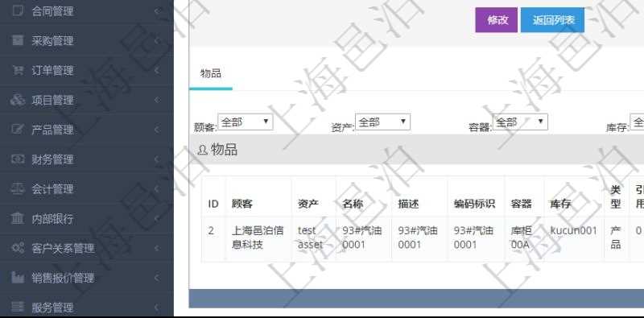Open the 顾客 filter dropdown

(246, 122)
